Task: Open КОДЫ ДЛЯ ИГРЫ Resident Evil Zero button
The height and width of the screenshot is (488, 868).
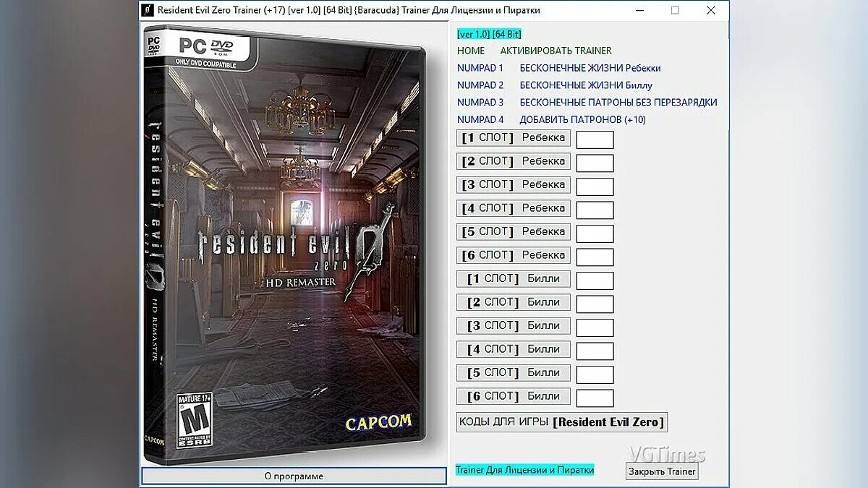Action: (561, 422)
